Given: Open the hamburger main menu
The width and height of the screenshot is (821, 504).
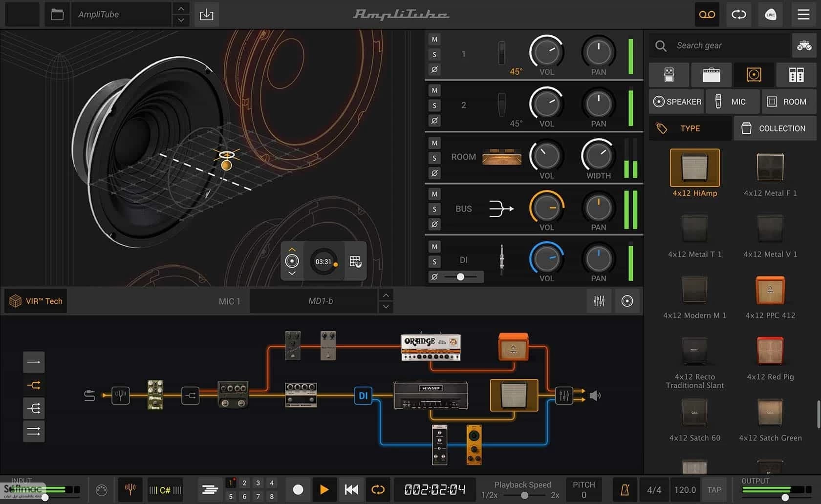Looking at the screenshot, I should pyautogui.click(x=803, y=15).
